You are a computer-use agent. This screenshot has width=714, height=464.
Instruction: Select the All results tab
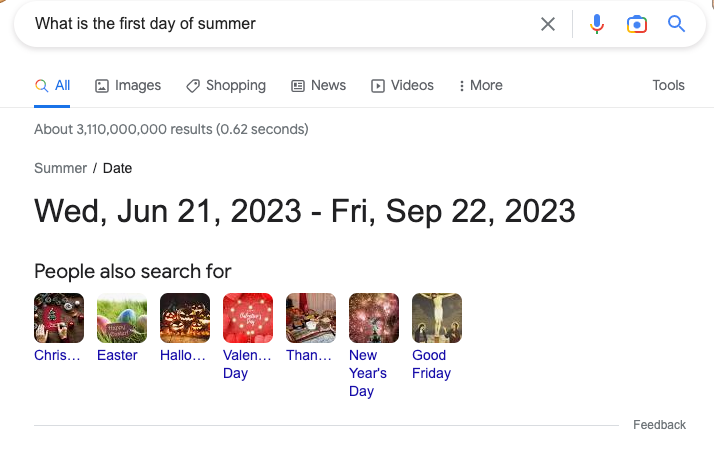pos(53,85)
